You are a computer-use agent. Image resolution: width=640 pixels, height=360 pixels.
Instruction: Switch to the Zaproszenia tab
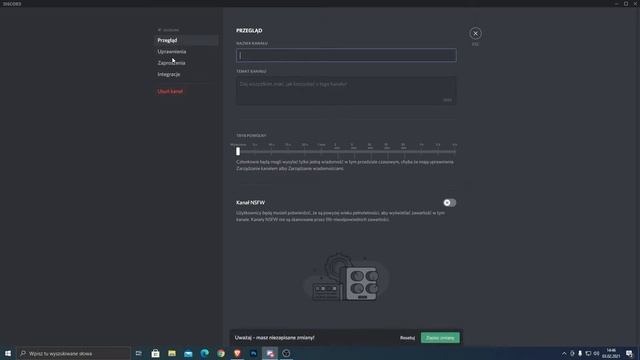tap(171, 63)
